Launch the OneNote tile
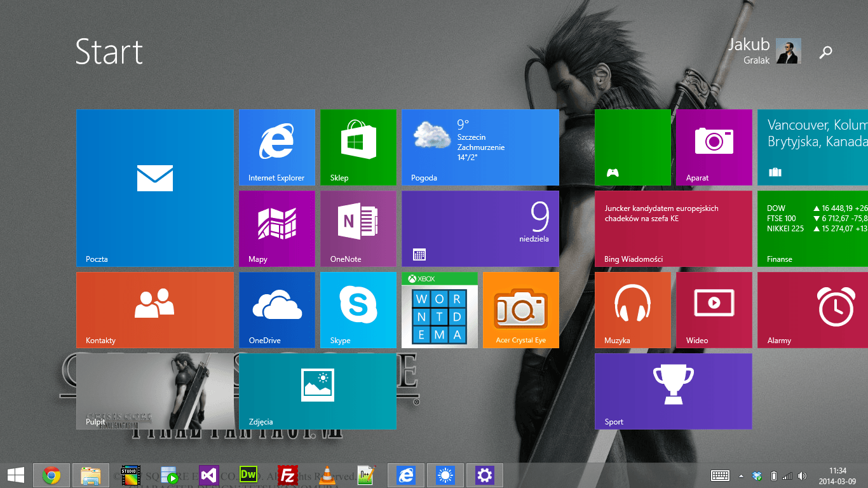Viewport: 868px width, 488px height. (358, 229)
